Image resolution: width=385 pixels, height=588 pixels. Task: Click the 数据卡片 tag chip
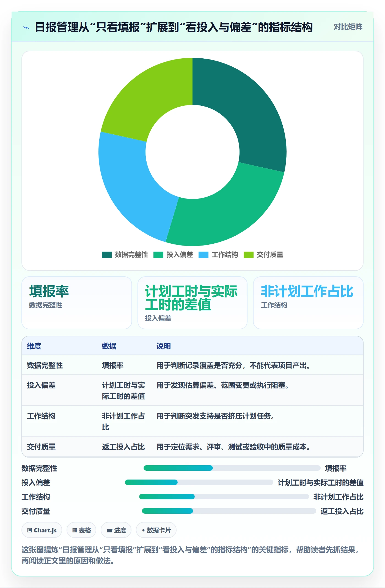(x=156, y=530)
